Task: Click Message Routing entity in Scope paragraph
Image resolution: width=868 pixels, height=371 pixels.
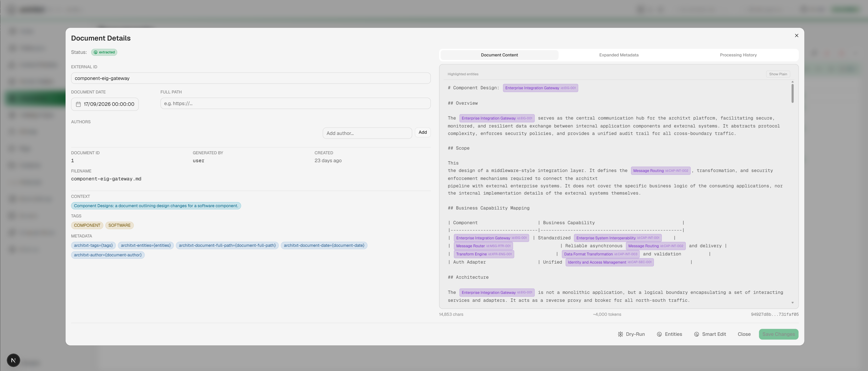Action: click(660, 171)
